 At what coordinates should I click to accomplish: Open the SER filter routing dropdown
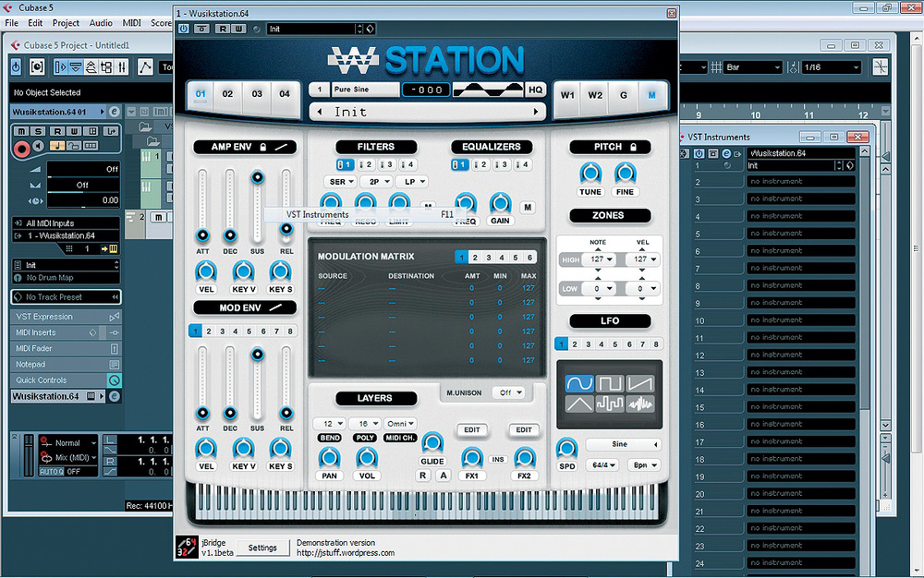coord(341,182)
